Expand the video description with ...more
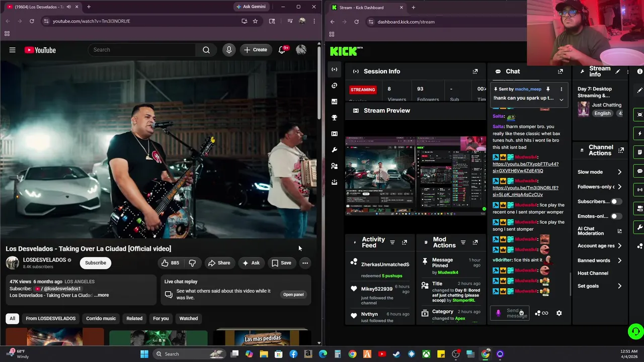This screenshot has height=362, width=644. [x=101, y=295]
